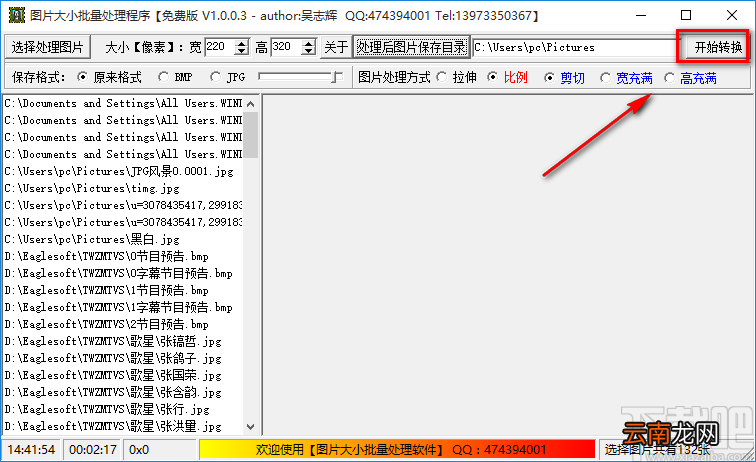Click file list scrollbar up arrow
The height and width of the screenshot is (462, 756).
click(250, 104)
